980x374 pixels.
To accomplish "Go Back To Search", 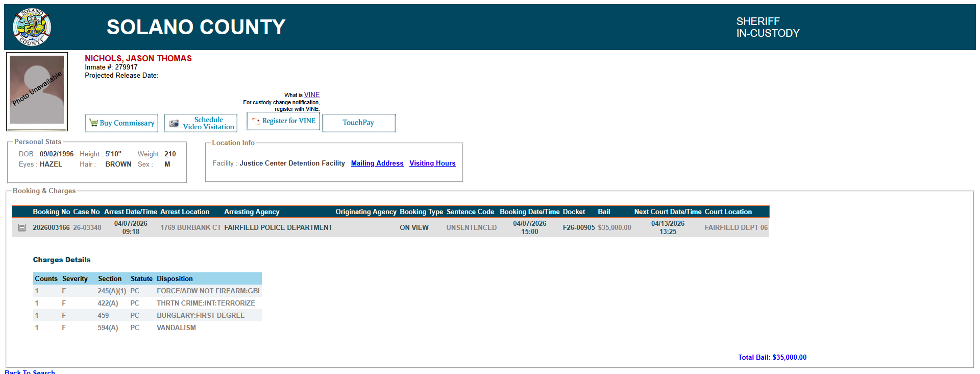I will point(30,372).
